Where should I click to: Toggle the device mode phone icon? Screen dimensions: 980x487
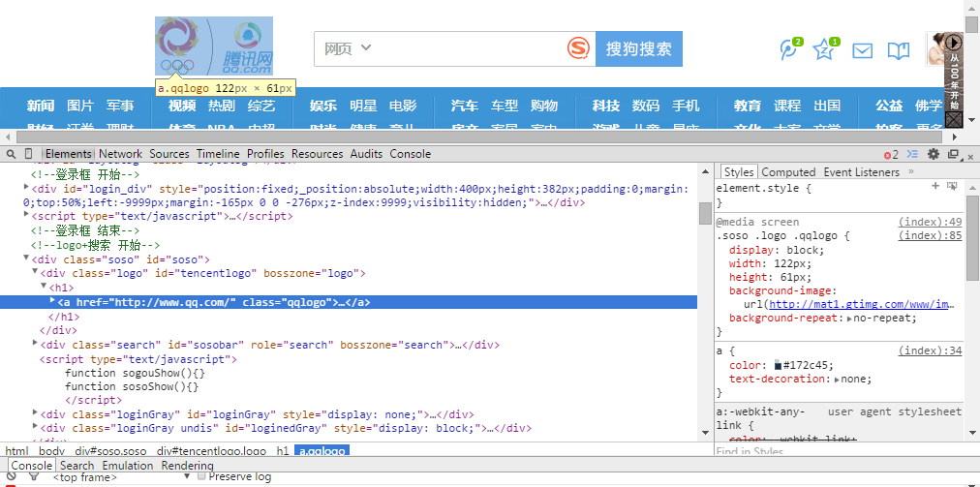28,154
